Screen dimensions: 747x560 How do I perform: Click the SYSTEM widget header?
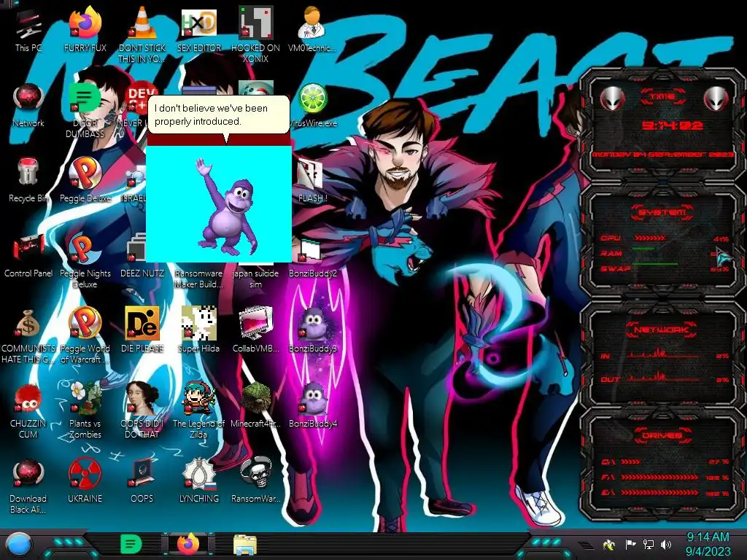(x=662, y=212)
